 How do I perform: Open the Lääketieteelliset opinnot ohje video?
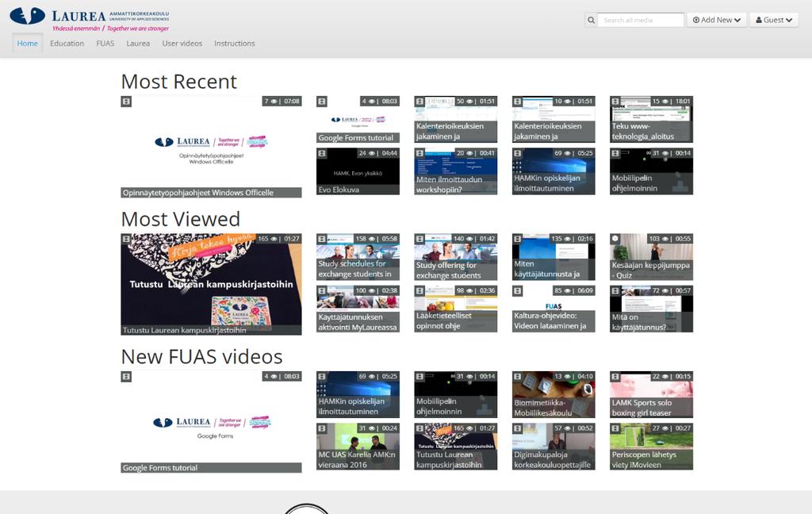pos(456,309)
